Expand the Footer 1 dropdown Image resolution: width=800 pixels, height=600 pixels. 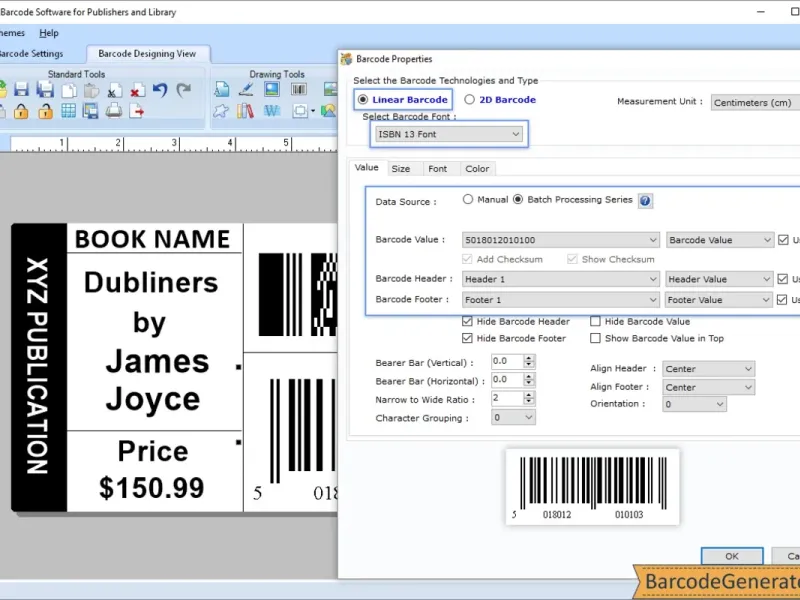(x=560, y=299)
